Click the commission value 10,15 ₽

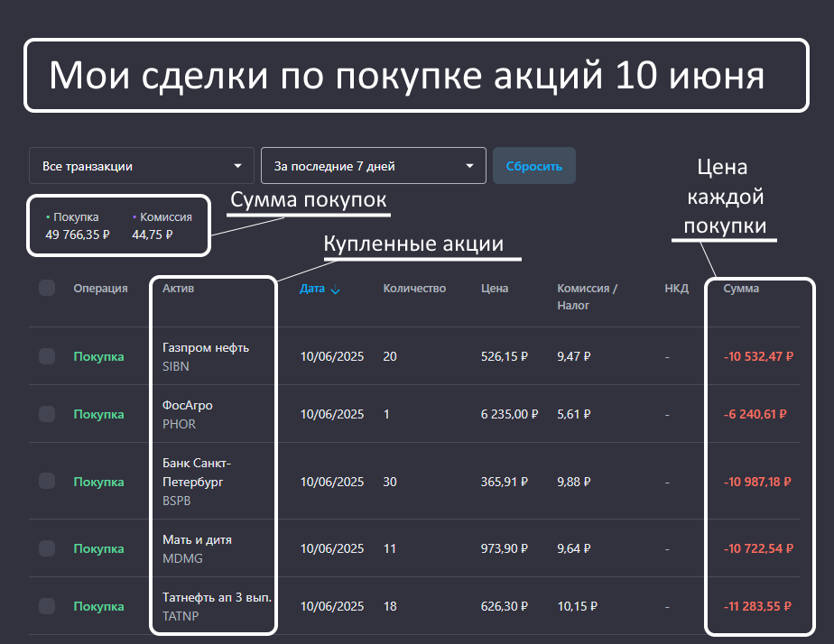point(577,607)
